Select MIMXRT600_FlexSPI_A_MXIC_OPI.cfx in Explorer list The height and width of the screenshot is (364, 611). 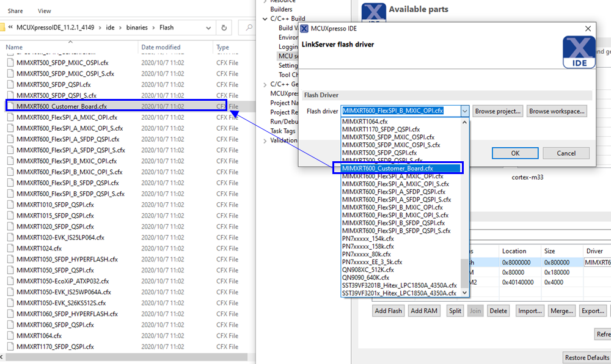[x=67, y=117]
